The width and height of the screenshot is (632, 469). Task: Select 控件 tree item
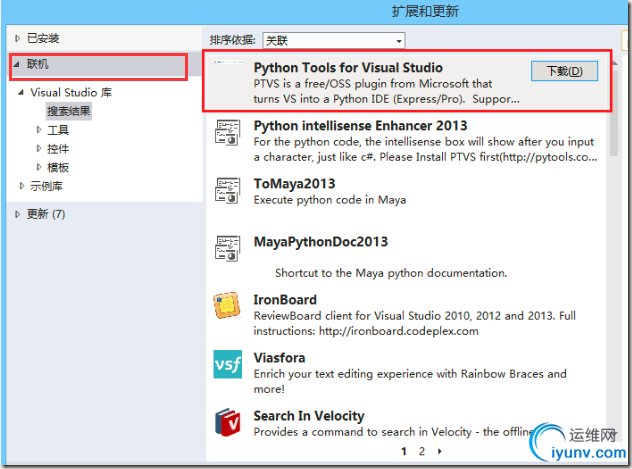pyautogui.click(x=58, y=149)
